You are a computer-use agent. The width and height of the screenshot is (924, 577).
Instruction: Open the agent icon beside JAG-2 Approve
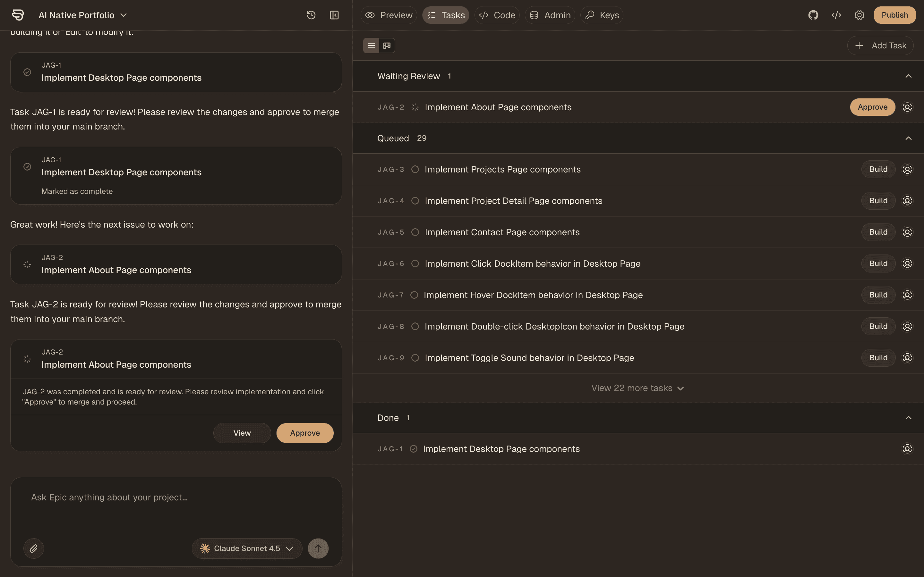click(907, 107)
